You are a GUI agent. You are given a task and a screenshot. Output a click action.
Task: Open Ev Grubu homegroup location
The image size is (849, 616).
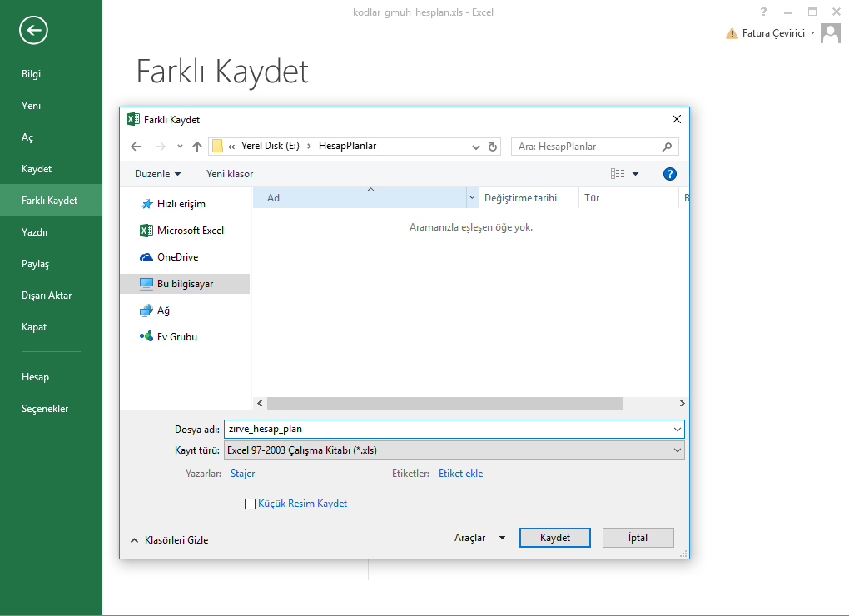click(x=176, y=337)
